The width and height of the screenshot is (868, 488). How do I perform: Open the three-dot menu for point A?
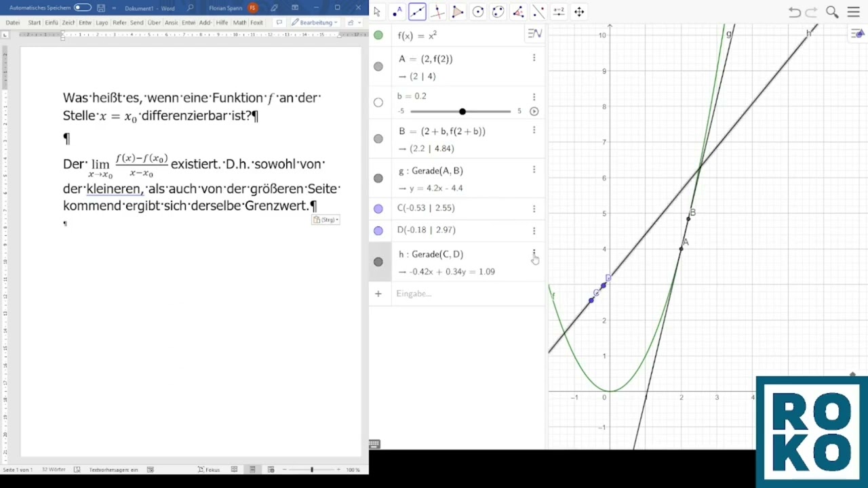tap(534, 58)
